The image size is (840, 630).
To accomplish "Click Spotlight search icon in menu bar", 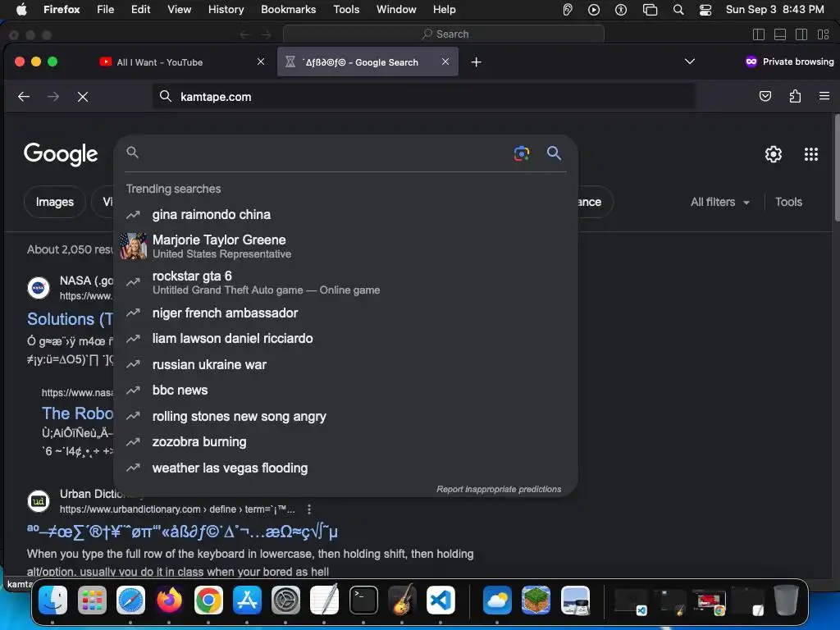I will (x=678, y=10).
